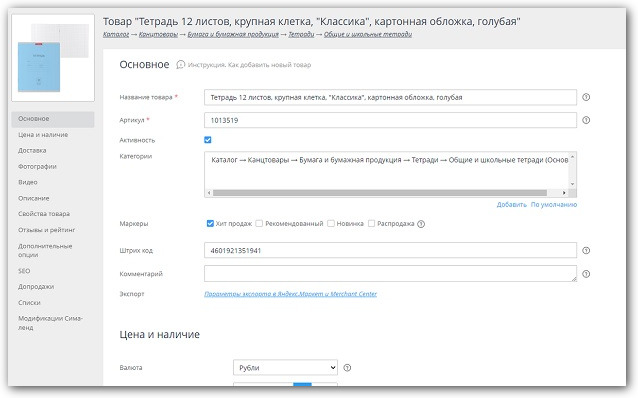Click По умолчанию link under categories

pos(554,205)
